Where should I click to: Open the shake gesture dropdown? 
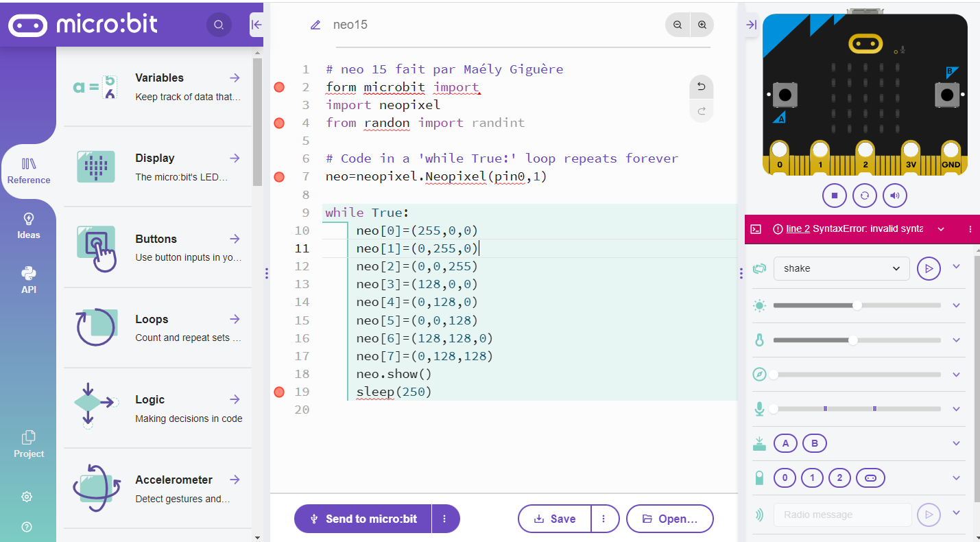coord(841,268)
